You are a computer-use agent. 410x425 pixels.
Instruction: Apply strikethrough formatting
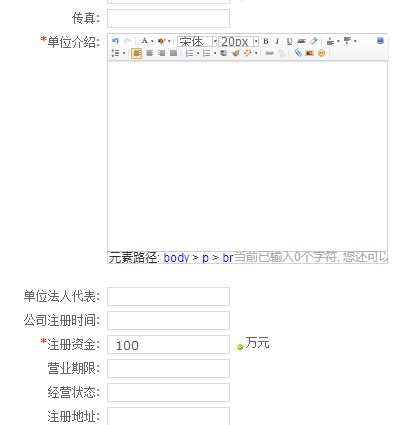tap(301, 41)
